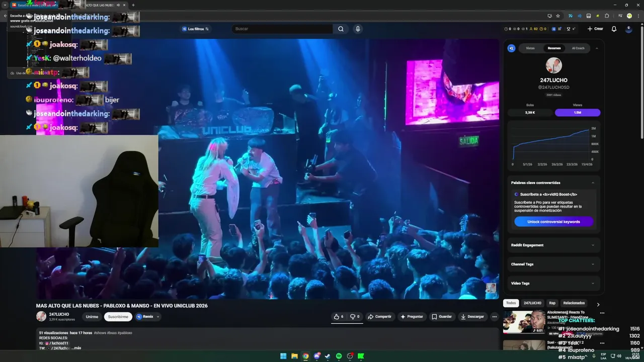Click into the Buscar search field

click(282, 29)
